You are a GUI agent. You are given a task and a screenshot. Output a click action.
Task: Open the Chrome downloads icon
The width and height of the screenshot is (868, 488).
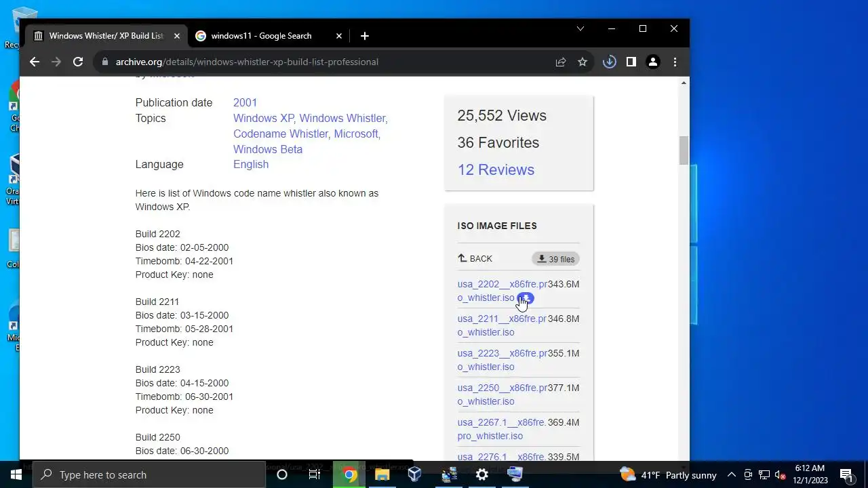pyautogui.click(x=610, y=62)
